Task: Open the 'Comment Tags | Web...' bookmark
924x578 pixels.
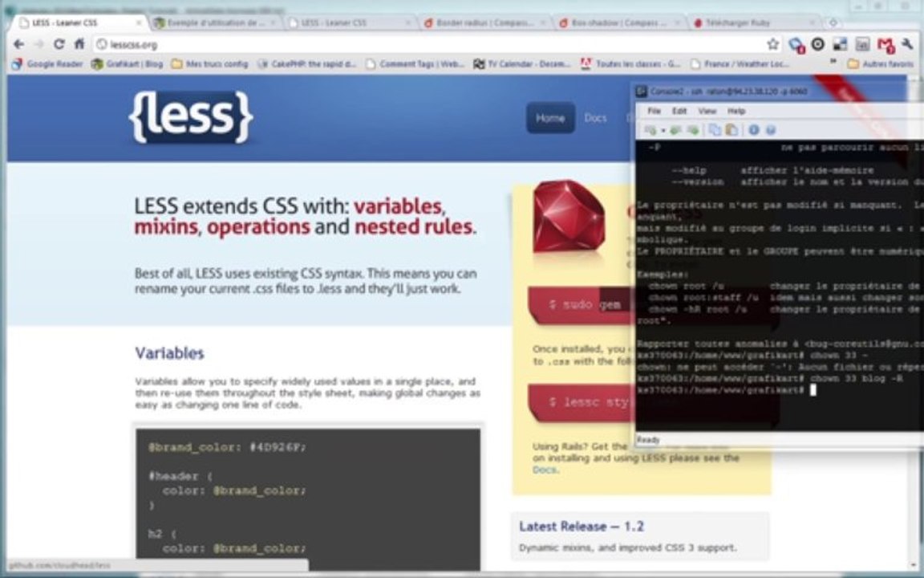Action: [415, 63]
